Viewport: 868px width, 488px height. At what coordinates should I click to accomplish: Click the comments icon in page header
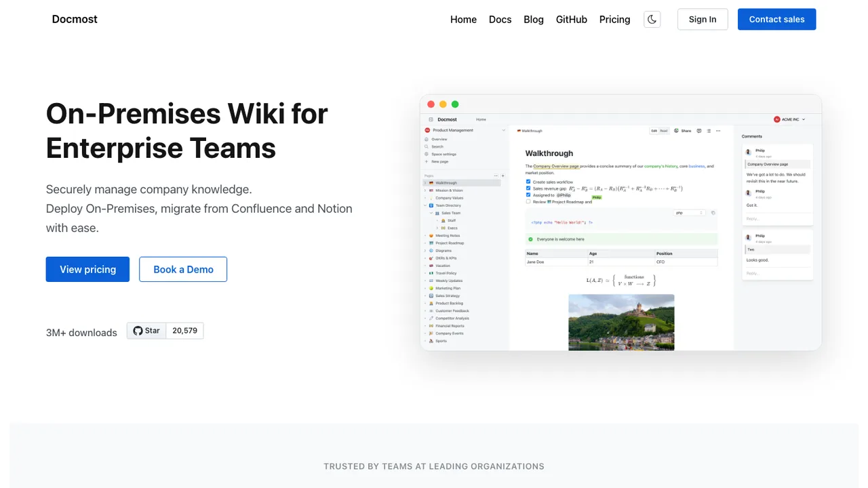(699, 131)
